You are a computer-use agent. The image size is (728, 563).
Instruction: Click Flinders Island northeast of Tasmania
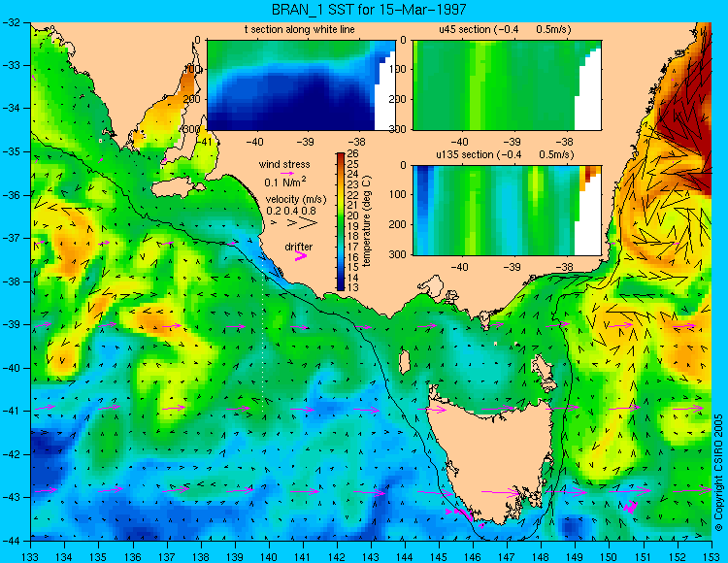tap(544, 370)
